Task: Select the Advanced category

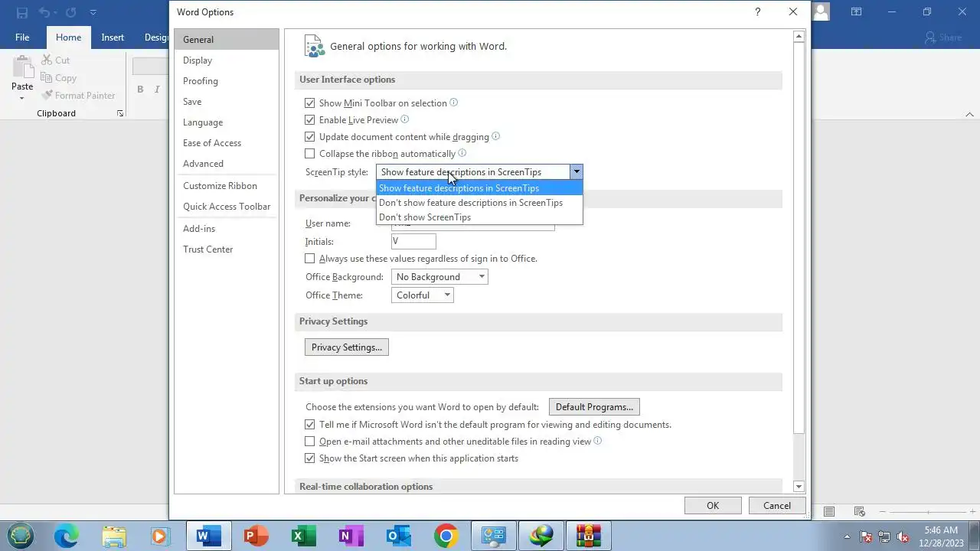Action: coord(226,163)
